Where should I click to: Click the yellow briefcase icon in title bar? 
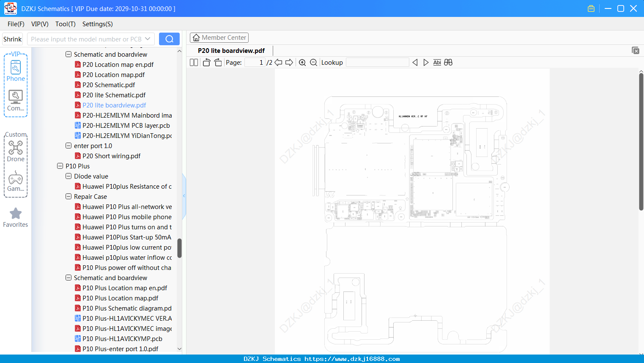[591, 8]
